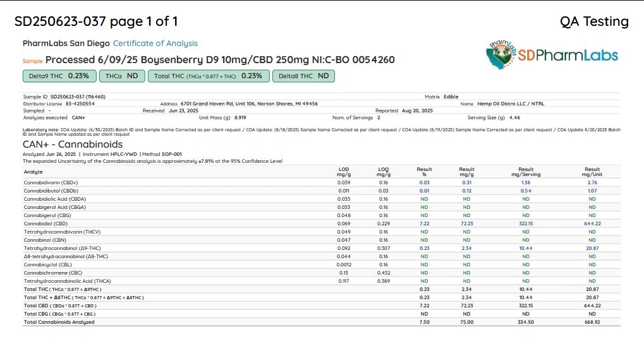Select the SD250623-037 page header
Viewport: 644px width, 344px height.
96,21
